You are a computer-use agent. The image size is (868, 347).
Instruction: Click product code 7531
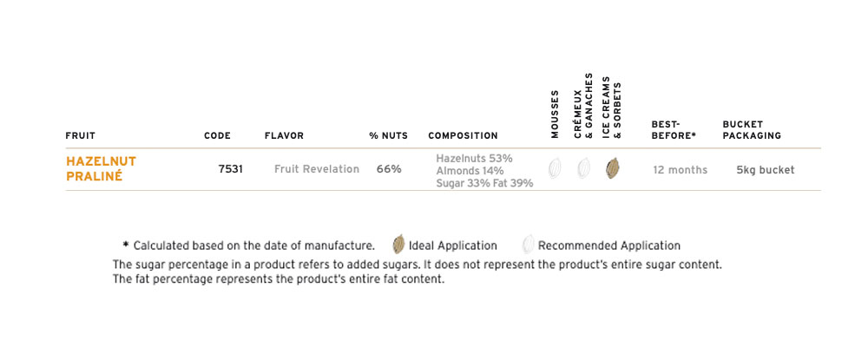pyautogui.click(x=230, y=169)
